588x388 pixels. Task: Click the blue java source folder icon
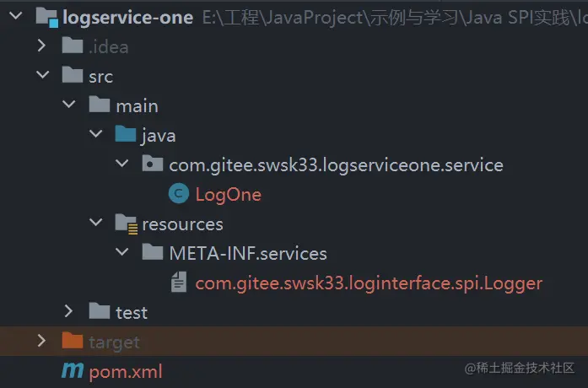tap(126, 135)
